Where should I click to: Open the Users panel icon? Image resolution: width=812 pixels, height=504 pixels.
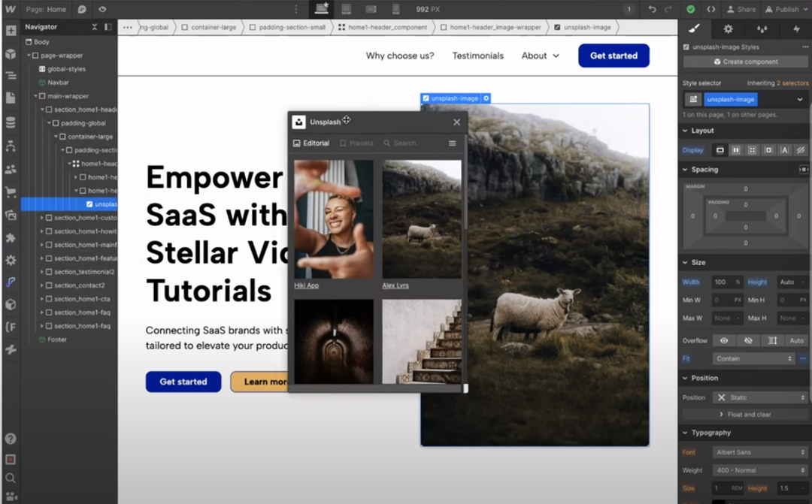11,169
